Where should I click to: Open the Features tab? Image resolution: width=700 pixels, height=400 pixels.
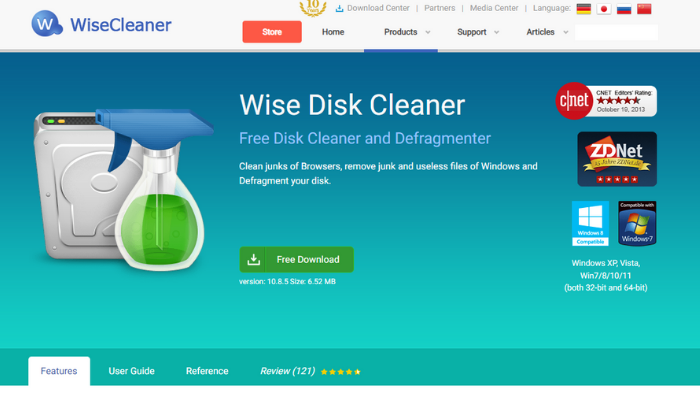click(59, 371)
